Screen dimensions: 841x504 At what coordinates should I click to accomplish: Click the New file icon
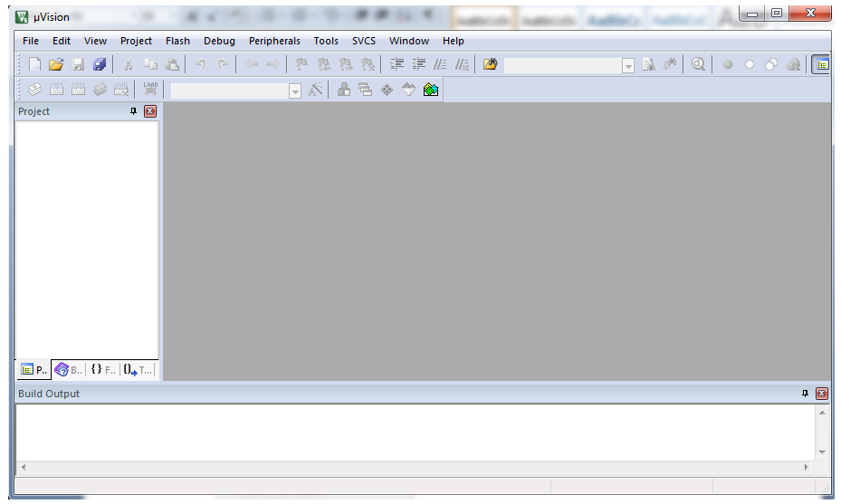(x=34, y=64)
